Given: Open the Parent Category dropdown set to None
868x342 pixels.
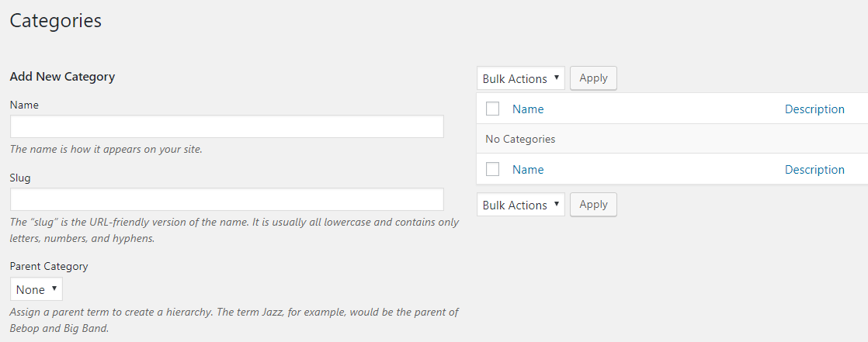Looking at the screenshot, I should (x=36, y=289).
